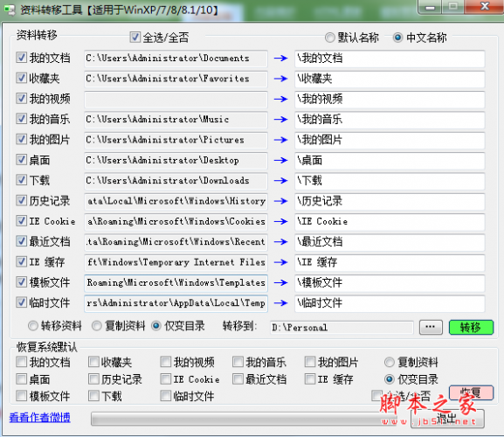Click the \IE Cookie destination name field
This screenshot has width=504, height=437.
[390, 221]
